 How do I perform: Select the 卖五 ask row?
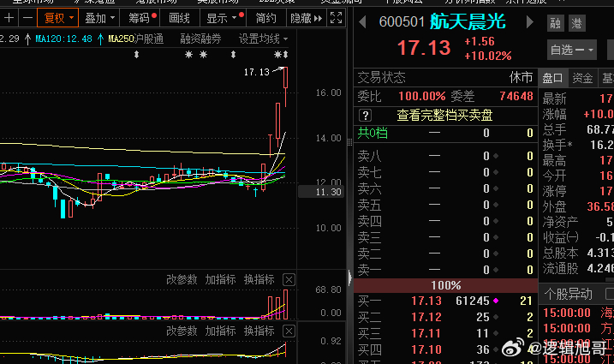[x=445, y=205]
